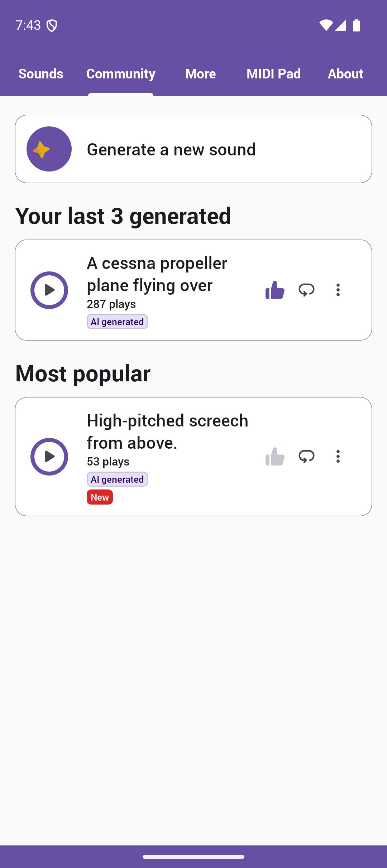
Task: Tap the AI generated tag on cessna sound
Action: click(x=117, y=322)
